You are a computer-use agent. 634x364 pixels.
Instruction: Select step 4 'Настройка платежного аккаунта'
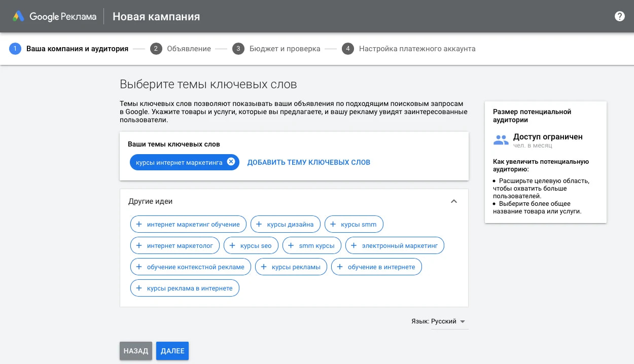tap(417, 49)
